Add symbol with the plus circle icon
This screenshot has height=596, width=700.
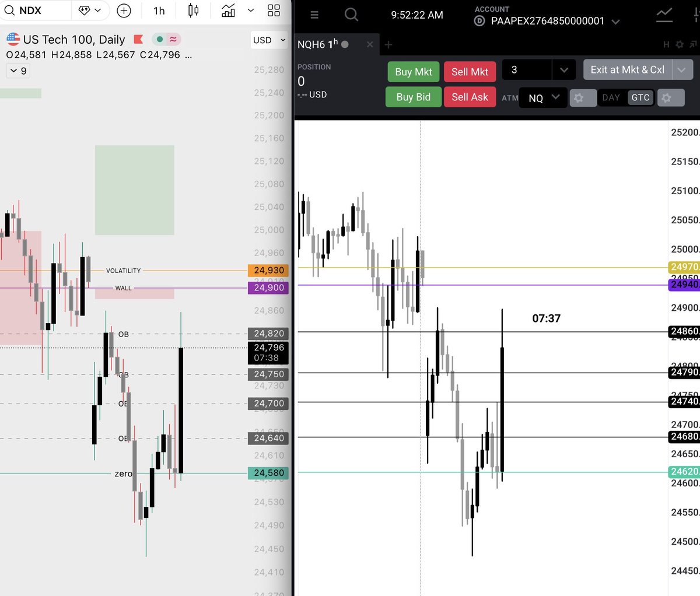pyautogui.click(x=124, y=10)
